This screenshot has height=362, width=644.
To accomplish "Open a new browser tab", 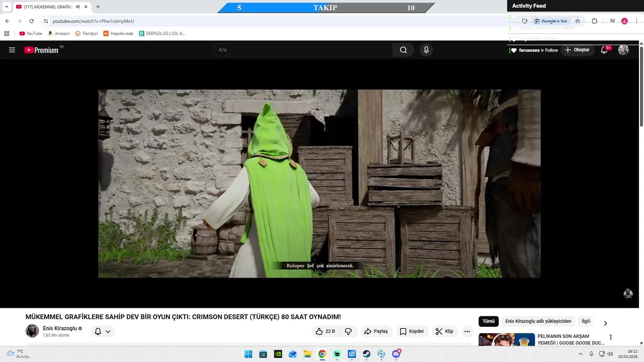I will tap(98, 7).
